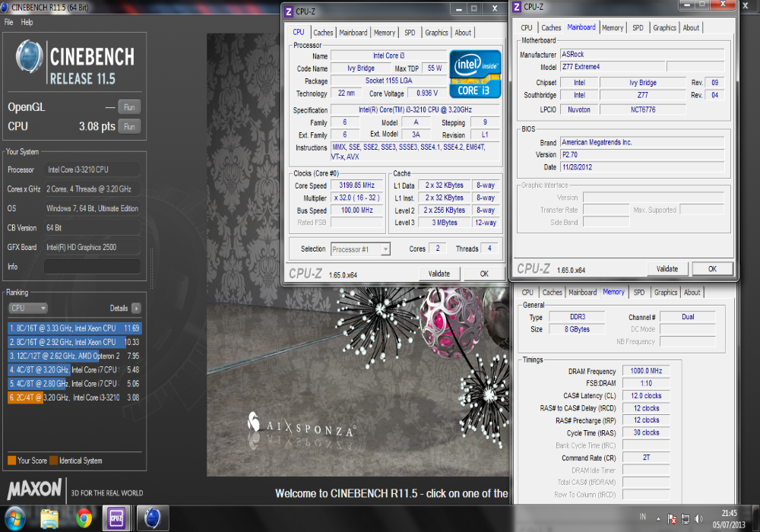Viewport: 760px width, 532px height.
Task: Open About tab in Mainboard window
Action: (x=691, y=27)
